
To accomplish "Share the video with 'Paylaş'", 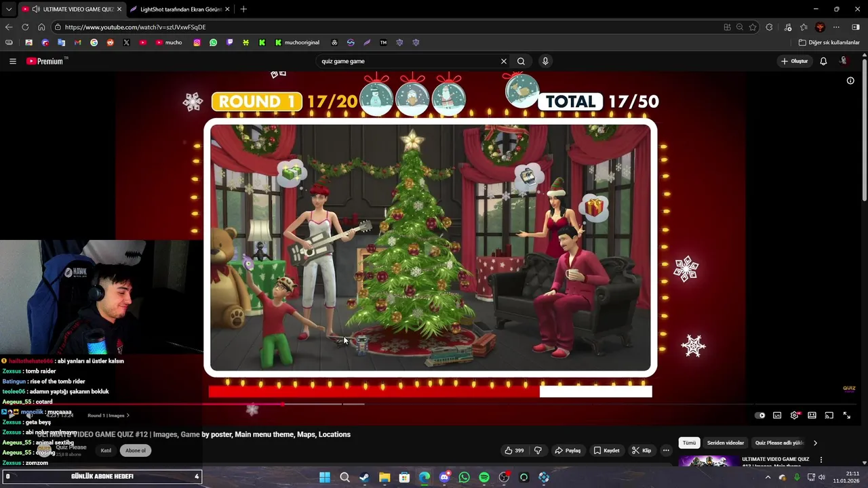I will (x=568, y=450).
